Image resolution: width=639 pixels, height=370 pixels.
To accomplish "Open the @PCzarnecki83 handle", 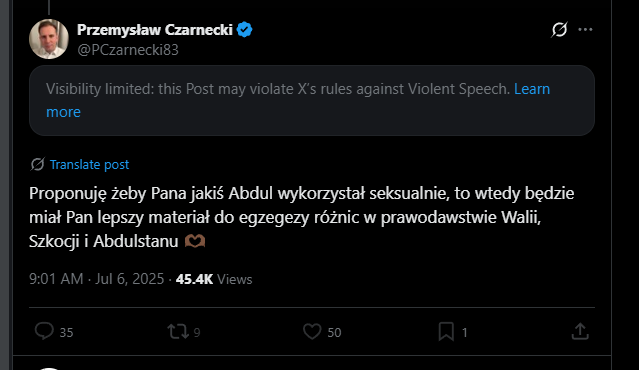I will click(128, 50).
